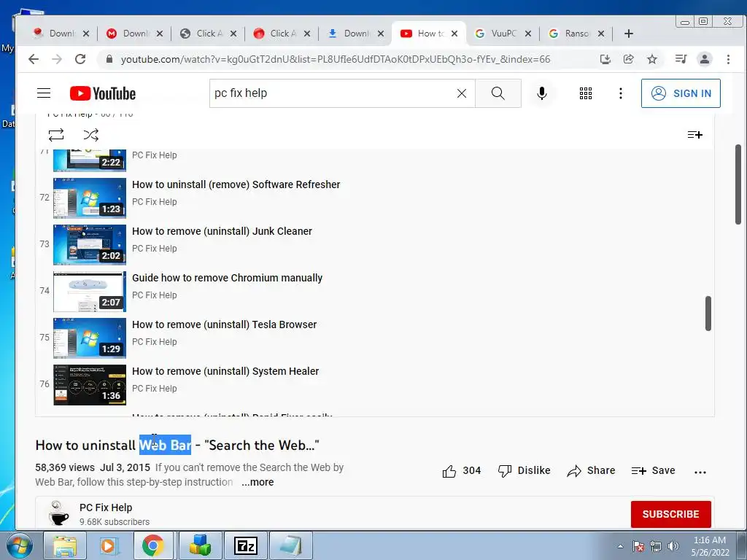Click the SUBSCRIBE button
The image size is (747, 560).
click(671, 514)
